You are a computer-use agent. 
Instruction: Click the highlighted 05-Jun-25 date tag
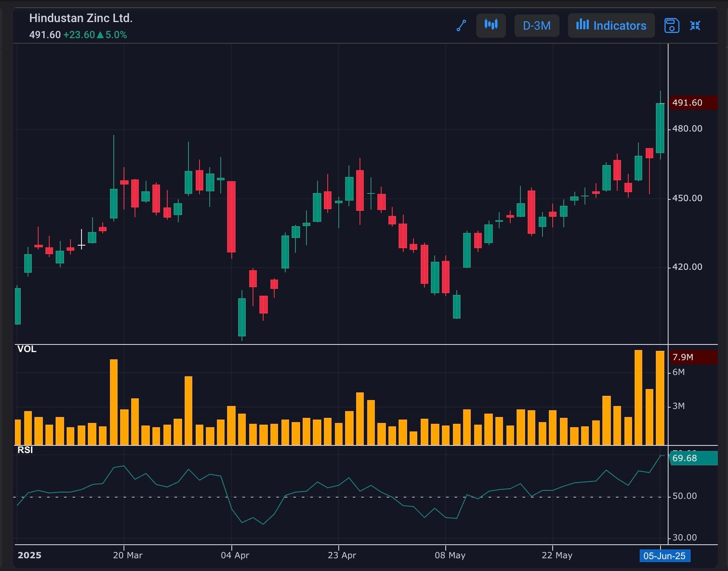tap(665, 556)
